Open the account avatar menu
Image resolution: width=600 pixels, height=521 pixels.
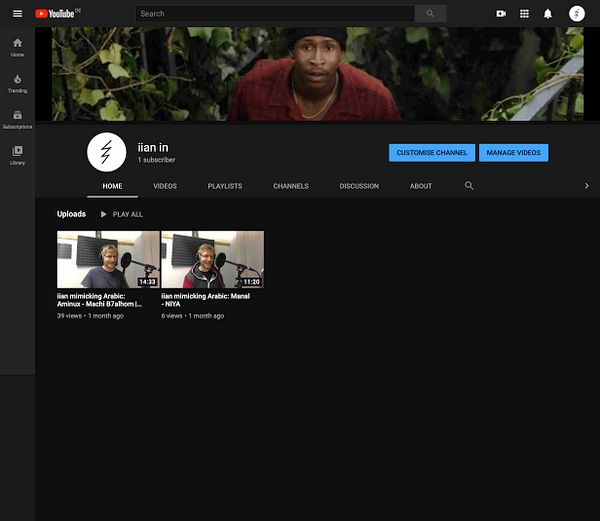tap(577, 14)
